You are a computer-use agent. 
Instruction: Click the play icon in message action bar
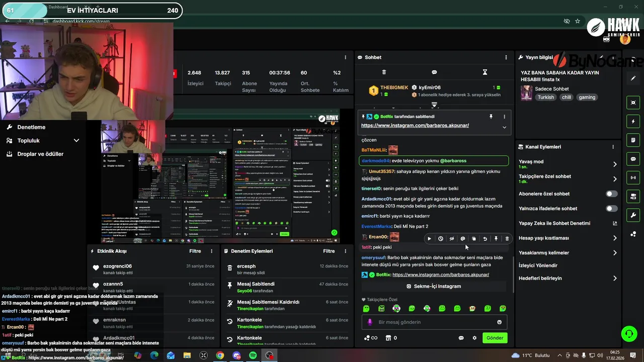[429, 239]
